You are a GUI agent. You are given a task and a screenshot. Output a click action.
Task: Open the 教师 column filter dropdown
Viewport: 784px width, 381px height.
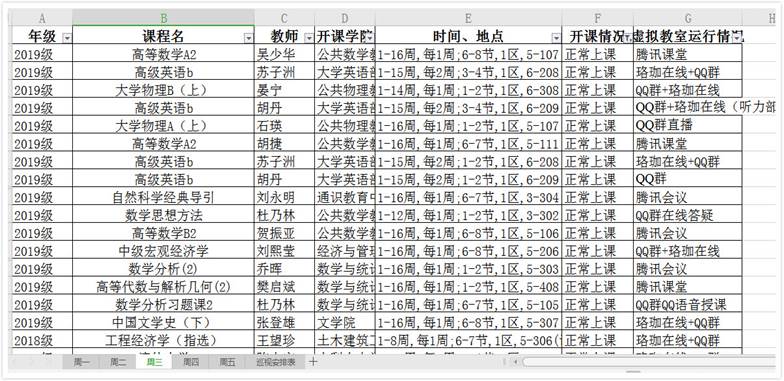pyautogui.click(x=308, y=38)
